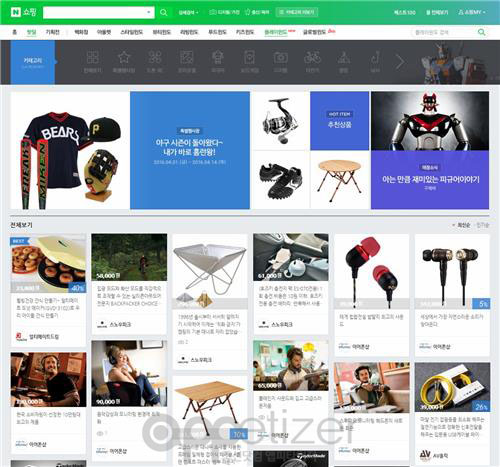Open the baseball season promotion blue banner
The image size is (500, 467).
(190, 150)
